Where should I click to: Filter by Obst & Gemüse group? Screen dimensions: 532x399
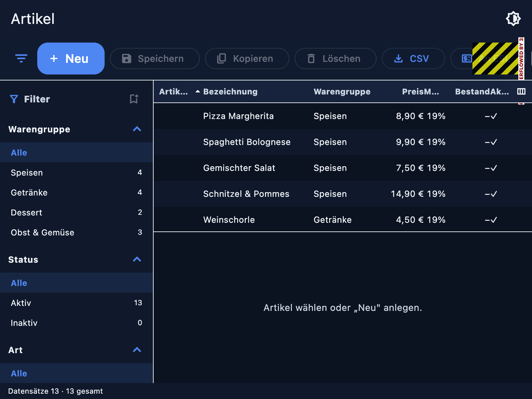pyautogui.click(x=76, y=232)
